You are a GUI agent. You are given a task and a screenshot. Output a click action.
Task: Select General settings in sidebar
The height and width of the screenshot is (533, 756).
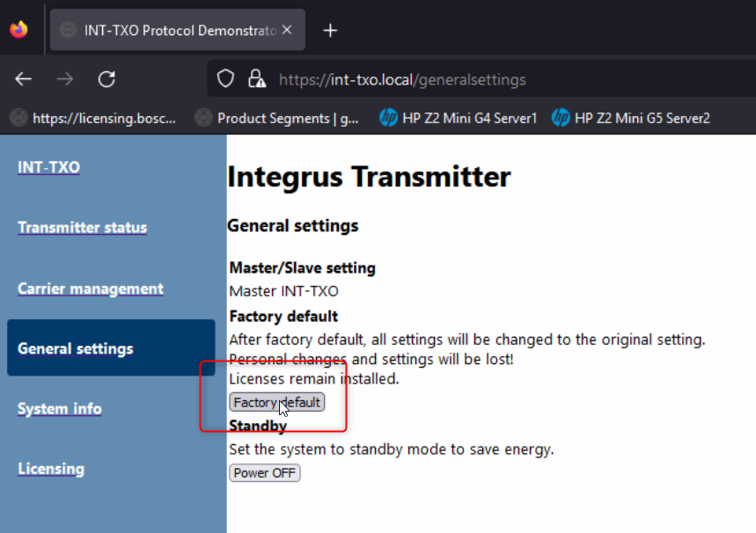76,348
